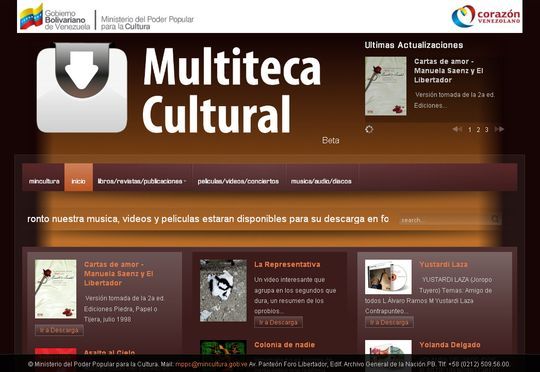Open Cartas de amor title in Ultimas Actualizaciones
The image size is (540, 372).
[x=448, y=71]
